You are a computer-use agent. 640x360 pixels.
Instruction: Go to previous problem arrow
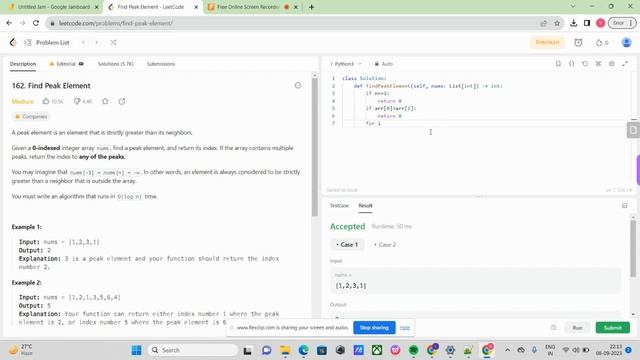click(x=83, y=42)
